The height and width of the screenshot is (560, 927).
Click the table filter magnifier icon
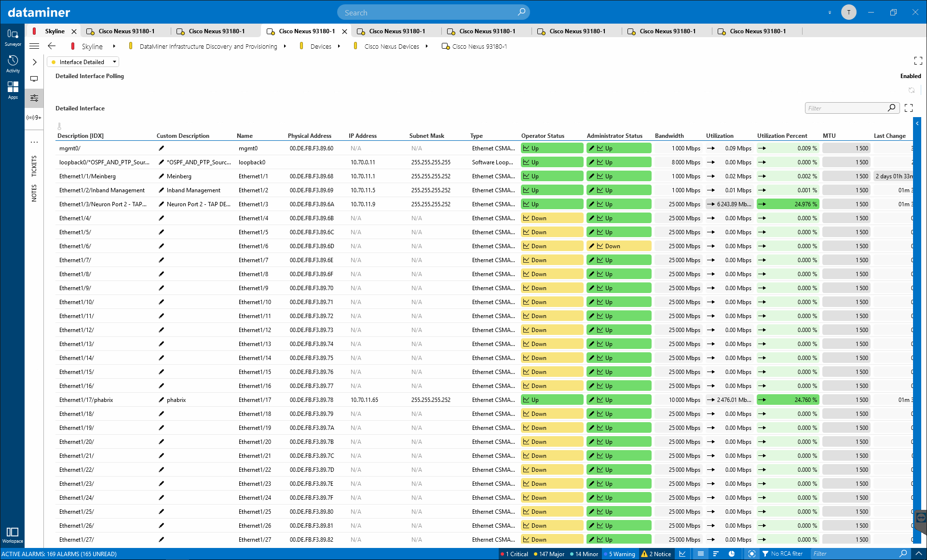(x=892, y=108)
